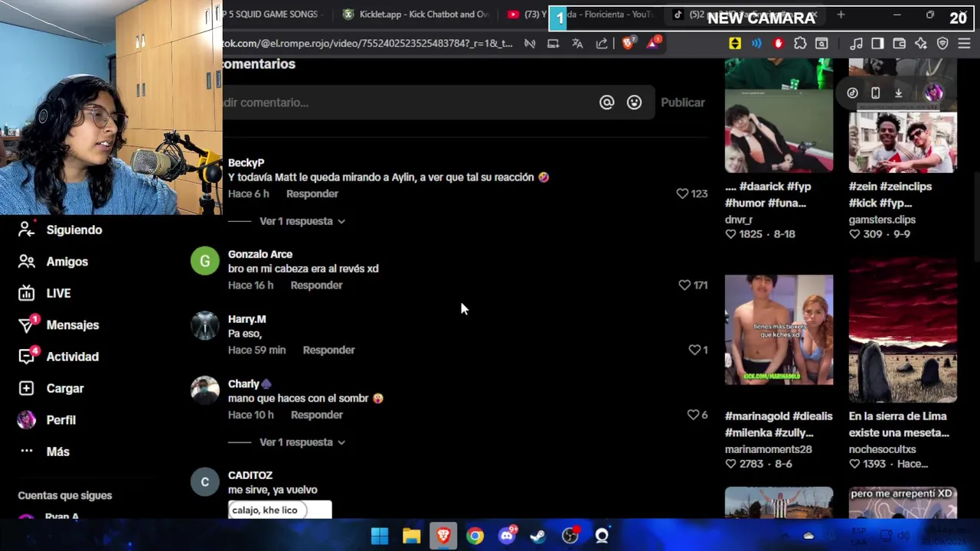Click the tab search extension icon
Screen dimensions: 980x551
tap(822, 44)
